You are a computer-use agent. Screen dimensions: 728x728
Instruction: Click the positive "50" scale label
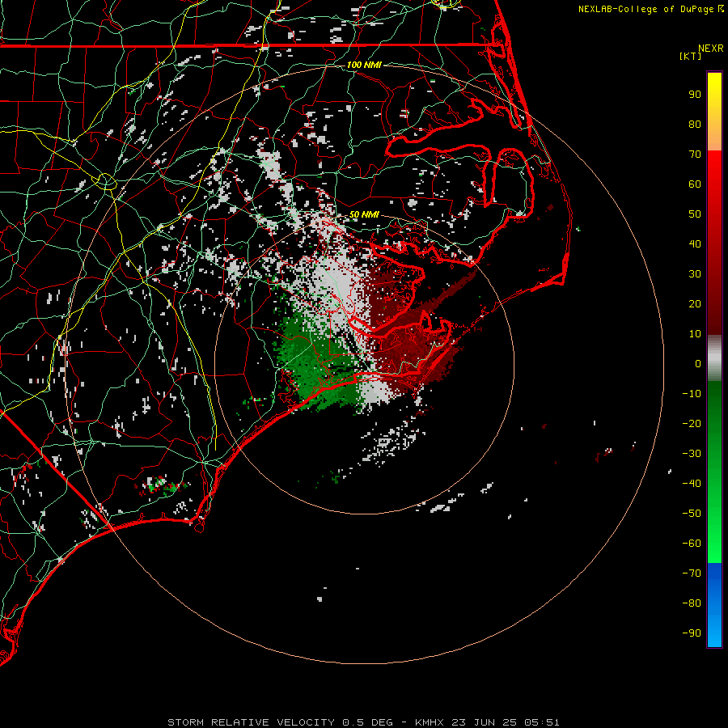(x=695, y=214)
